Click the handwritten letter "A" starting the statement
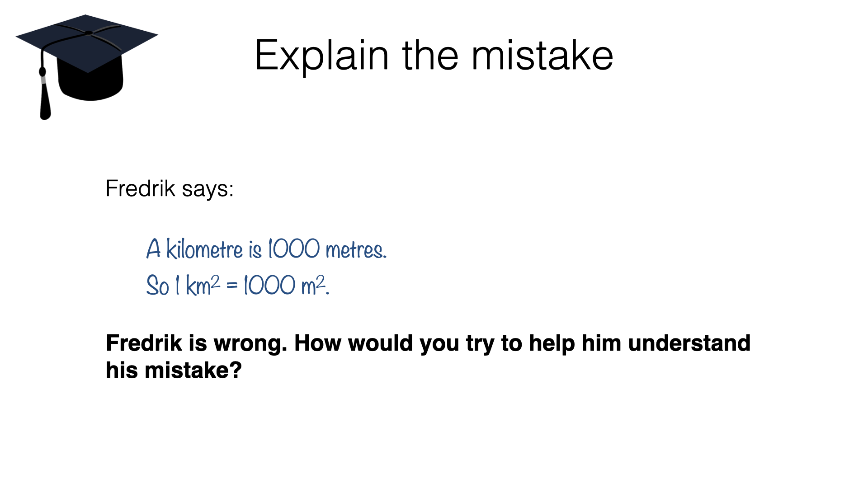868x488 pixels. [x=154, y=249]
